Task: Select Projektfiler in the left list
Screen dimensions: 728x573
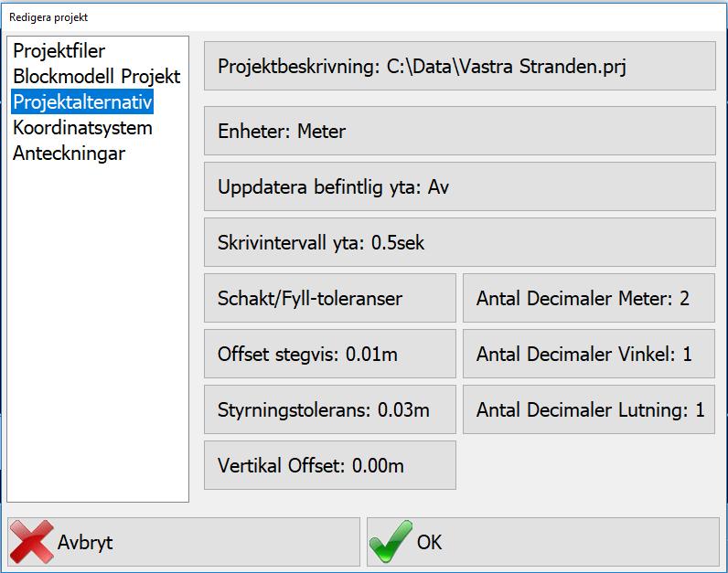Action: (x=59, y=51)
